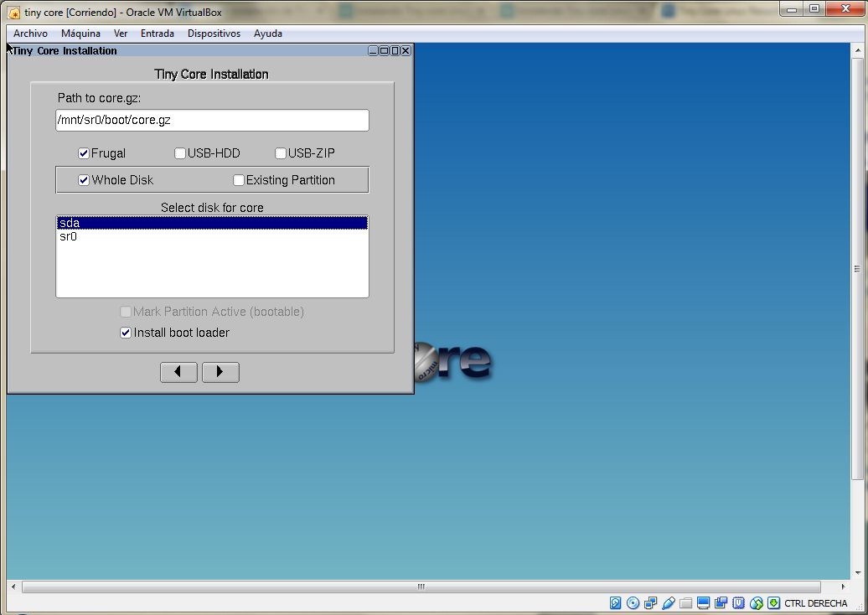Click the hard disk activity status icon
Viewport: 868px width, 615px height.
click(x=616, y=603)
